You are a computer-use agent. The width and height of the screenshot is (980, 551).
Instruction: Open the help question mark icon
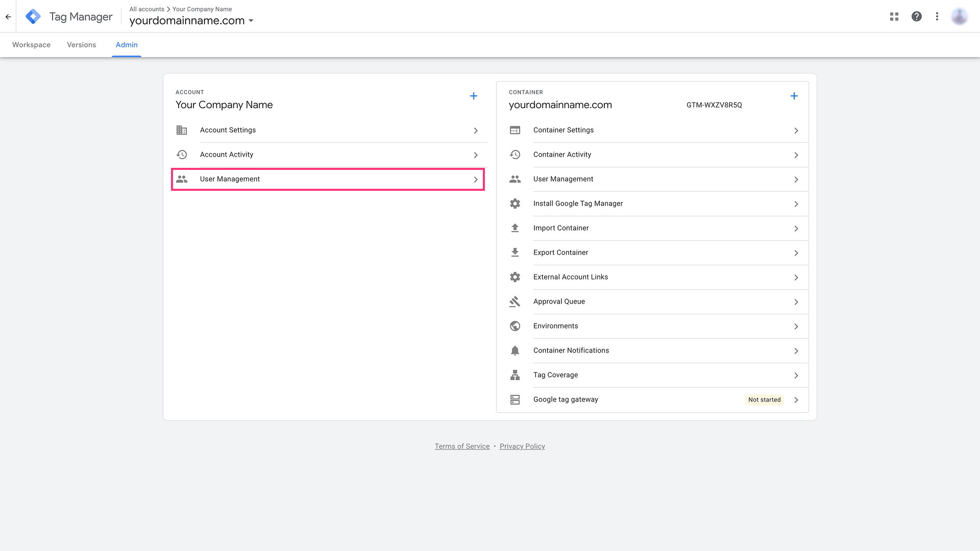point(917,16)
